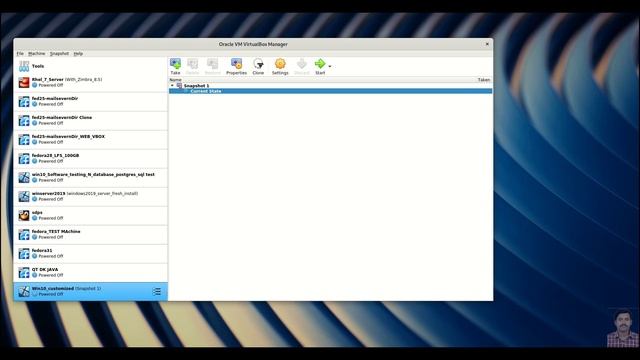Image resolution: width=640 pixels, height=360 pixels.
Task: Select the QT DK JAVA machine
Action: [x=91, y=272]
